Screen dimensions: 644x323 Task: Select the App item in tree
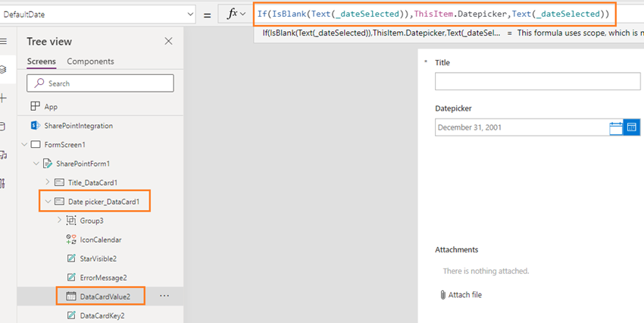tap(51, 106)
